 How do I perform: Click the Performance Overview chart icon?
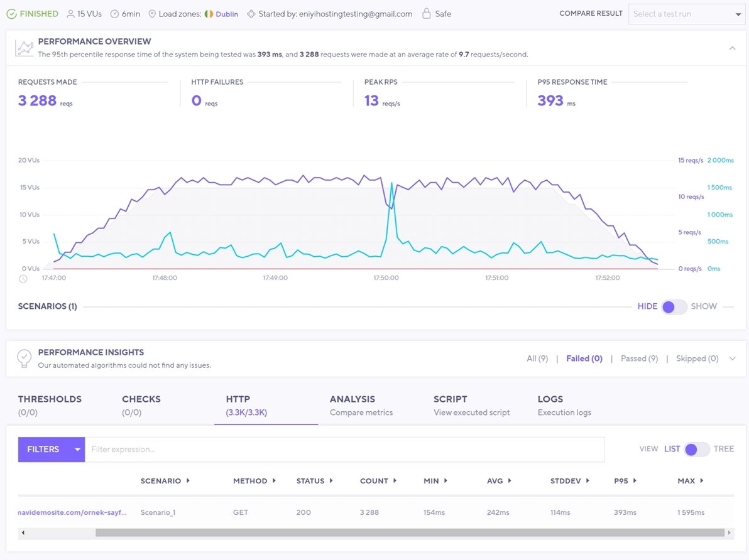pyautogui.click(x=25, y=48)
